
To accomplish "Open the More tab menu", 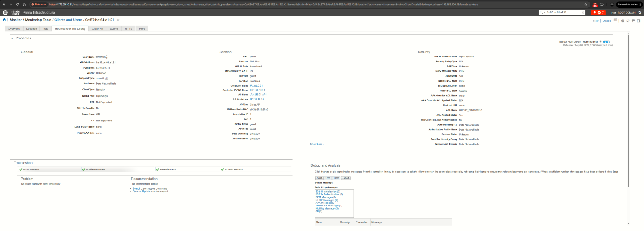I will point(142,29).
